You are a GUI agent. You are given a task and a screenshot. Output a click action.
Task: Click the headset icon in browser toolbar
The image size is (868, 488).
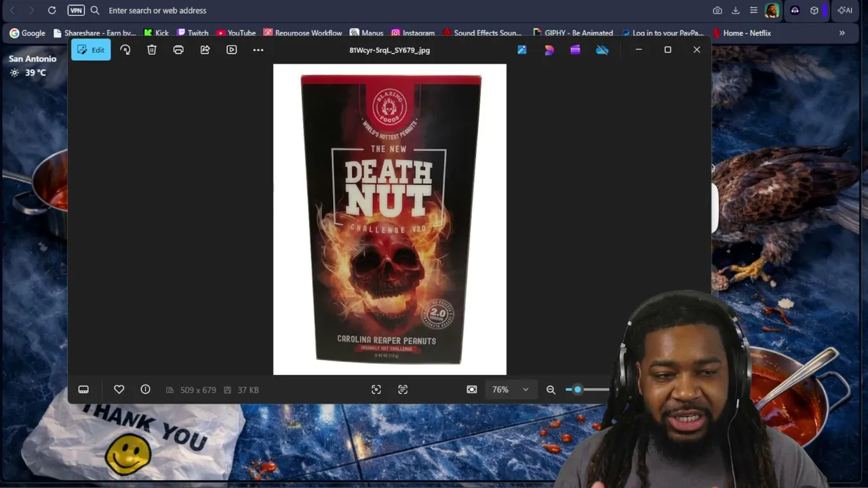[x=795, y=10]
